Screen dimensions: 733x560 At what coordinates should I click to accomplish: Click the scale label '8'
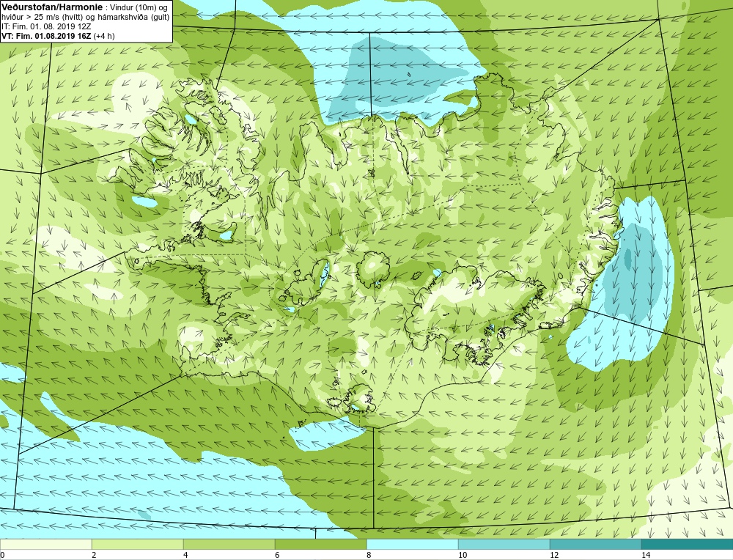pos(369,555)
